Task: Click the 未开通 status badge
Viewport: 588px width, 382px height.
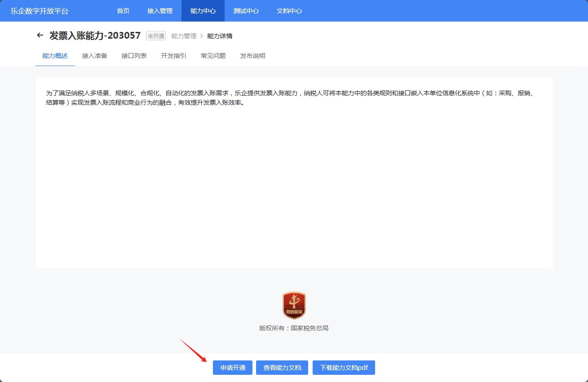Action: (x=156, y=36)
